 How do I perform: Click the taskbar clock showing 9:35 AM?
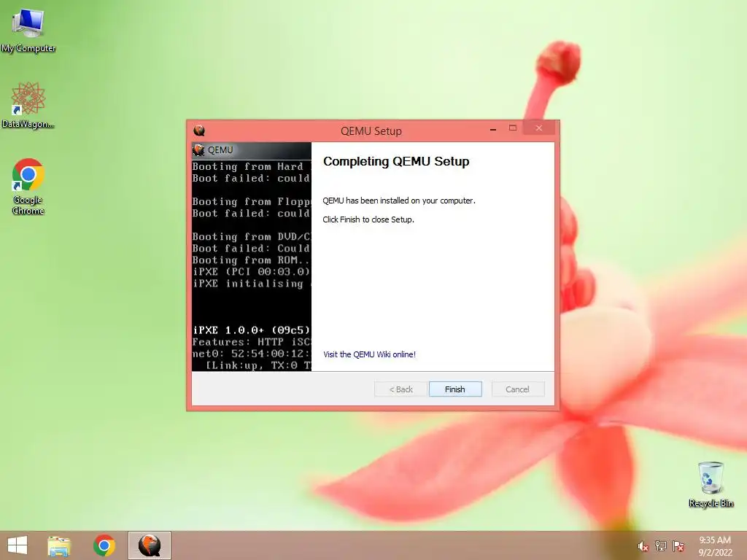(x=715, y=546)
